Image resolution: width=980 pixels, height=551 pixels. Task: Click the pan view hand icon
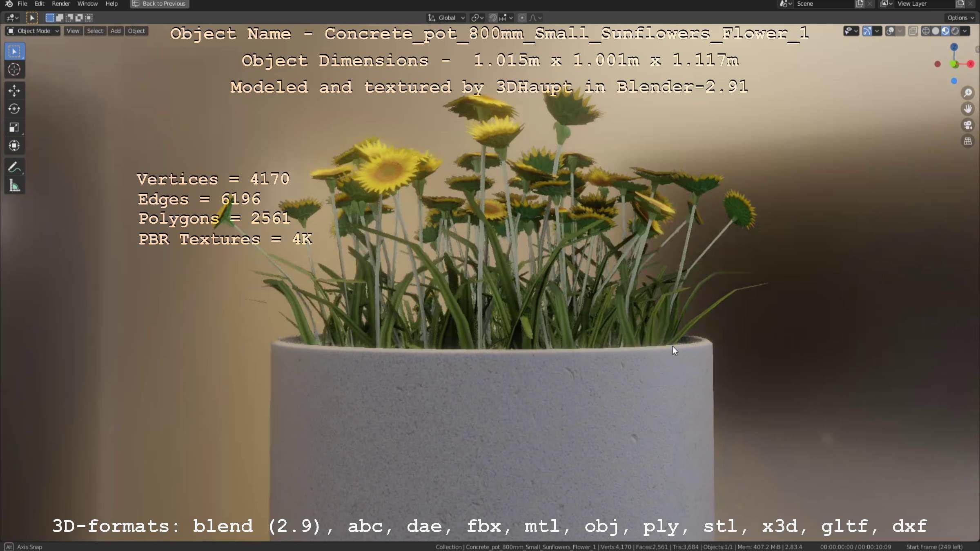coord(968,109)
